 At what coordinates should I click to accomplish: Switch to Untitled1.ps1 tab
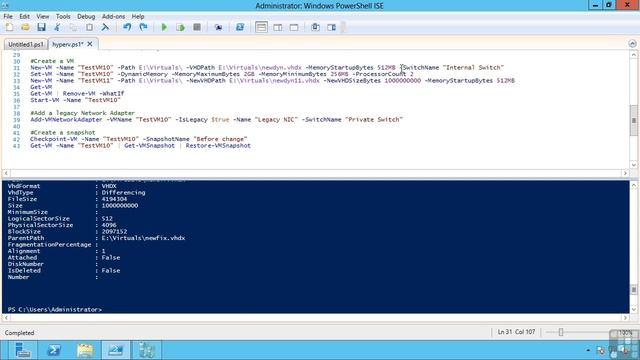coord(26,44)
